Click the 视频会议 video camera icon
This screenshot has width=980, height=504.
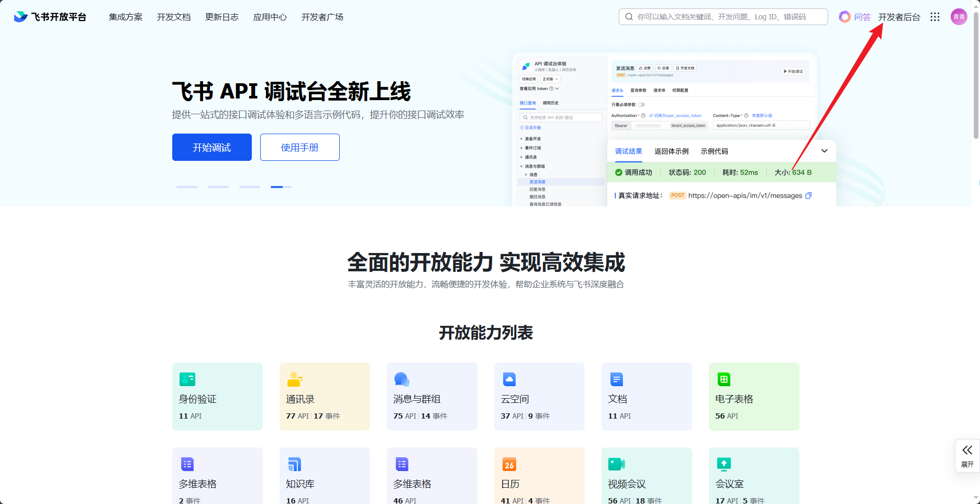pyautogui.click(x=617, y=464)
